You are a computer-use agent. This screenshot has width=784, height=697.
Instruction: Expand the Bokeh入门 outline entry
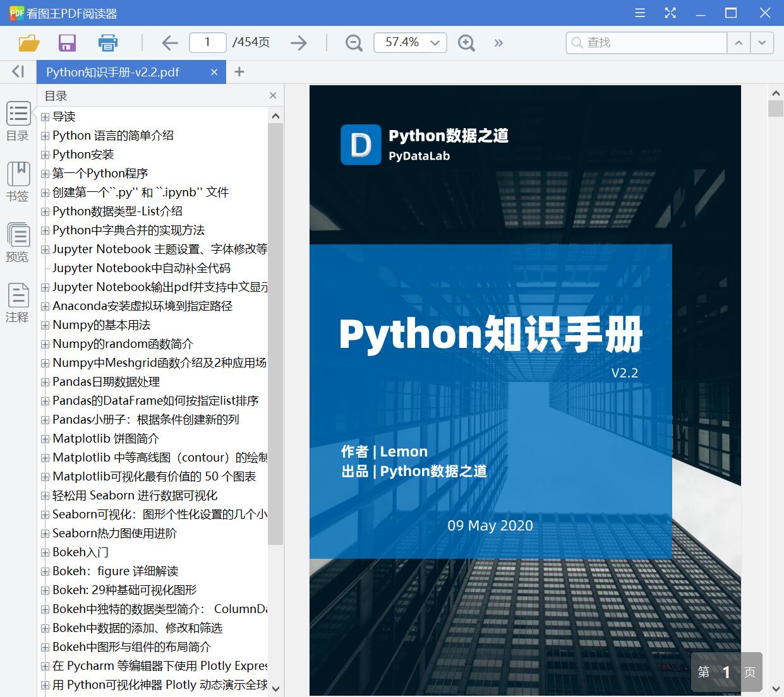click(45, 552)
